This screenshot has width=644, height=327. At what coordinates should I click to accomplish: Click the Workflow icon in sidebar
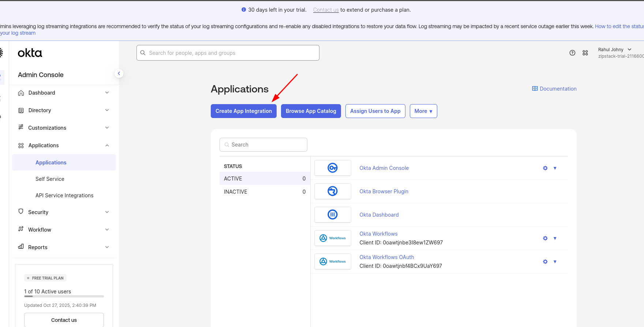click(x=21, y=229)
